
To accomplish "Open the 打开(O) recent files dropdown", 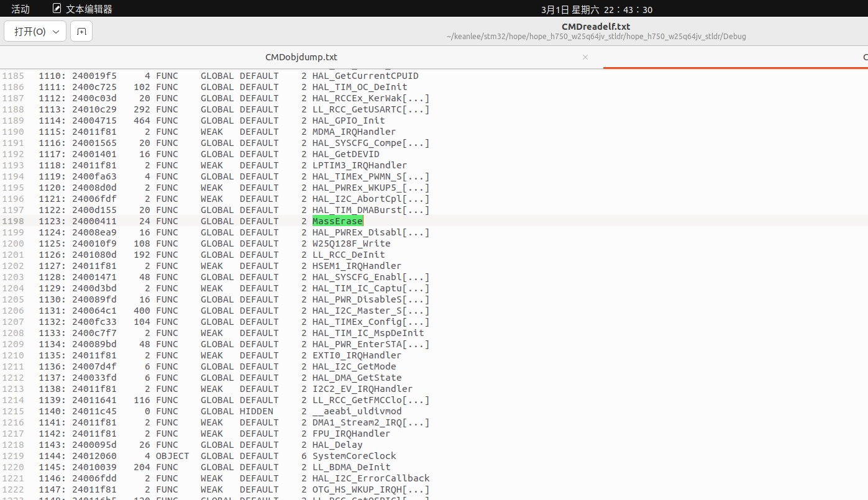I will pyautogui.click(x=55, y=32).
